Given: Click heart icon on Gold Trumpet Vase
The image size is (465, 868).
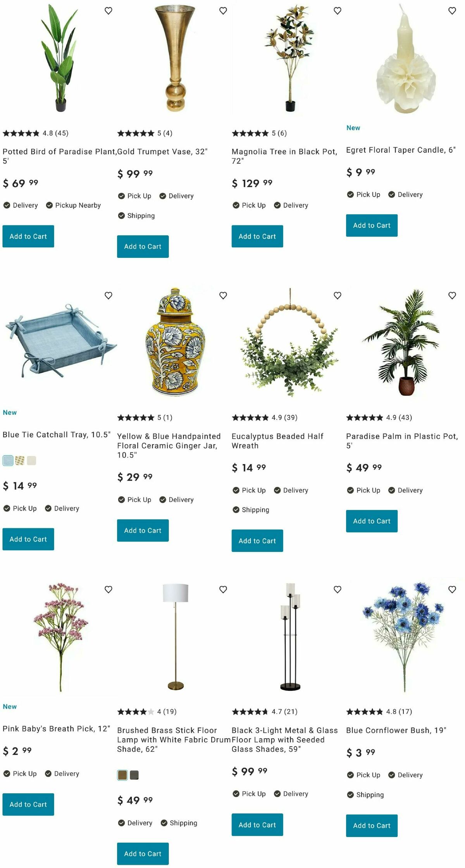Looking at the screenshot, I should 223,11.
